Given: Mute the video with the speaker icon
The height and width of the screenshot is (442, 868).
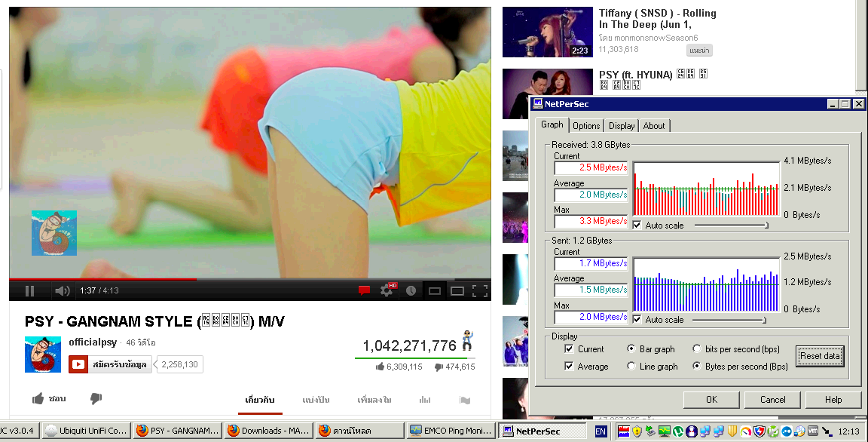Looking at the screenshot, I should tap(63, 290).
